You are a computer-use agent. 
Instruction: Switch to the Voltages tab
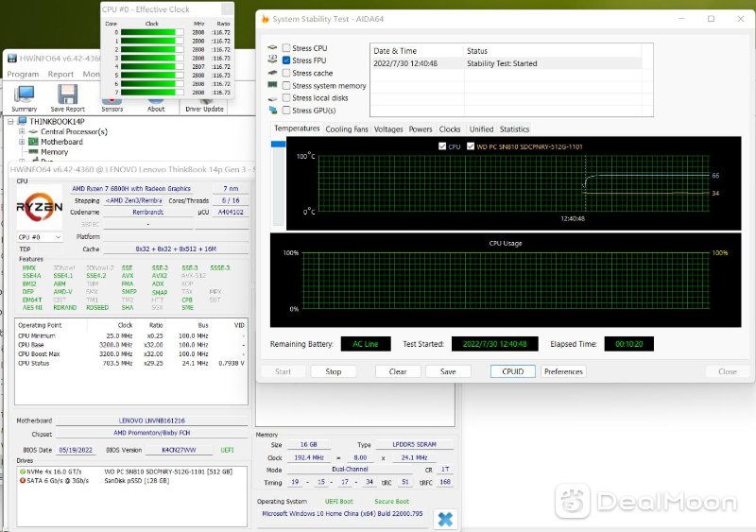pos(388,129)
